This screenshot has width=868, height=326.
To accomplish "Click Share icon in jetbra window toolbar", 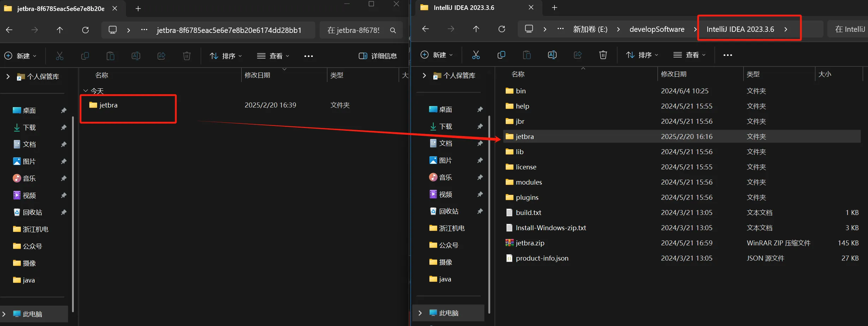I will 161,56.
